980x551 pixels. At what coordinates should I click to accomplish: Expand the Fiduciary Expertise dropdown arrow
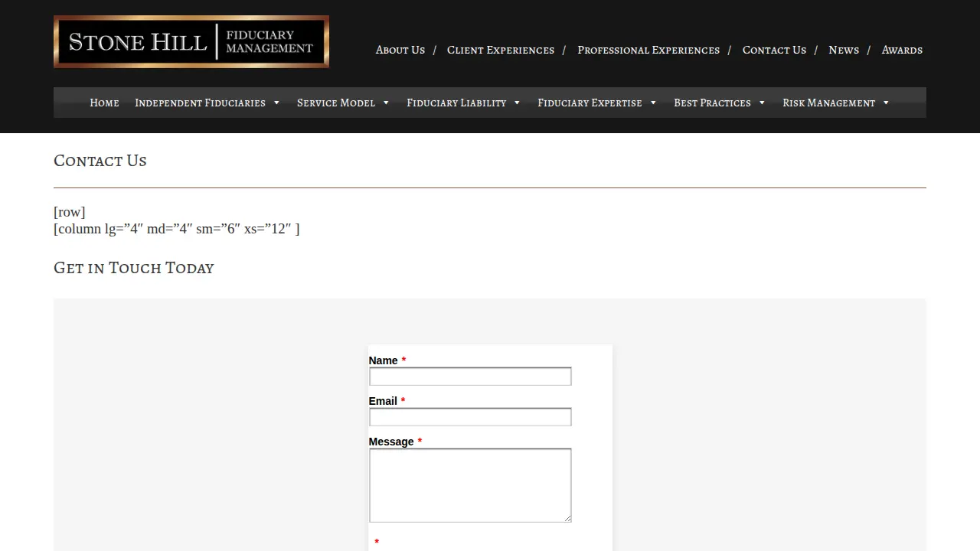[x=653, y=103]
